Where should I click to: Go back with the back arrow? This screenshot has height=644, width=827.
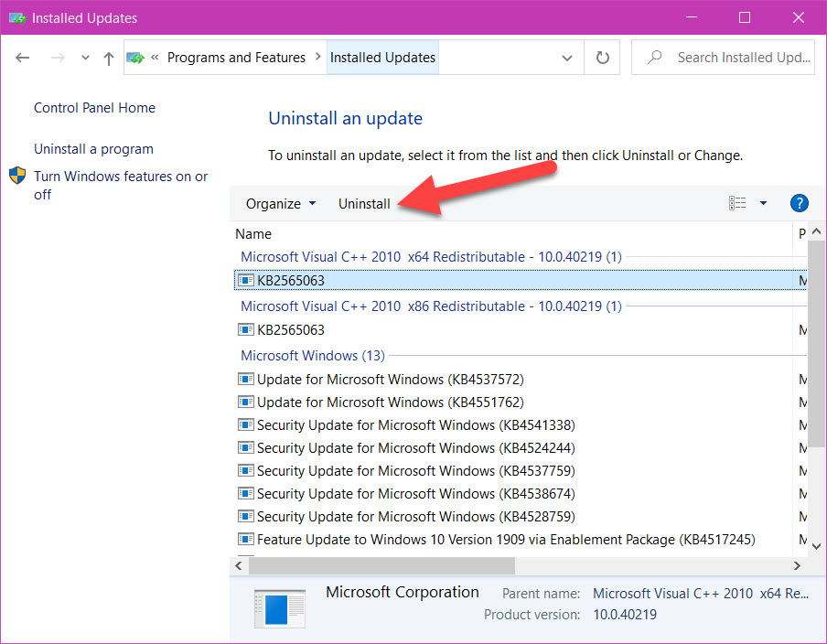coord(22,58)
